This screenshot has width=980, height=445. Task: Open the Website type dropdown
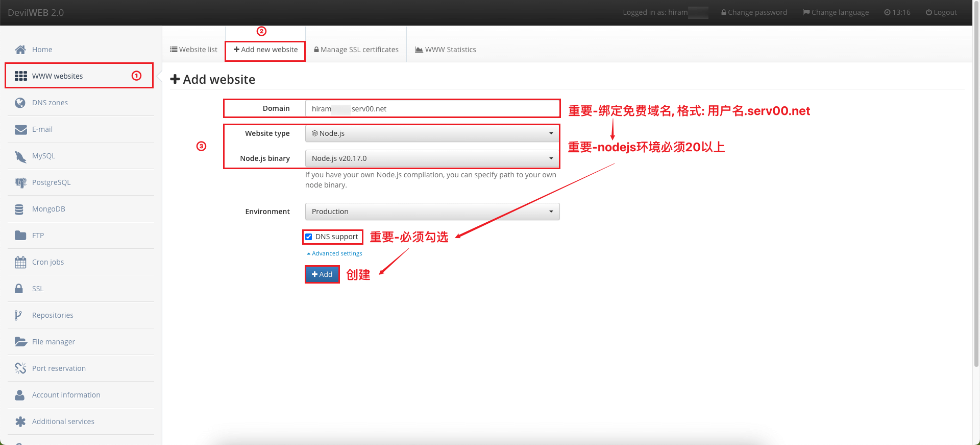point(432,133)
